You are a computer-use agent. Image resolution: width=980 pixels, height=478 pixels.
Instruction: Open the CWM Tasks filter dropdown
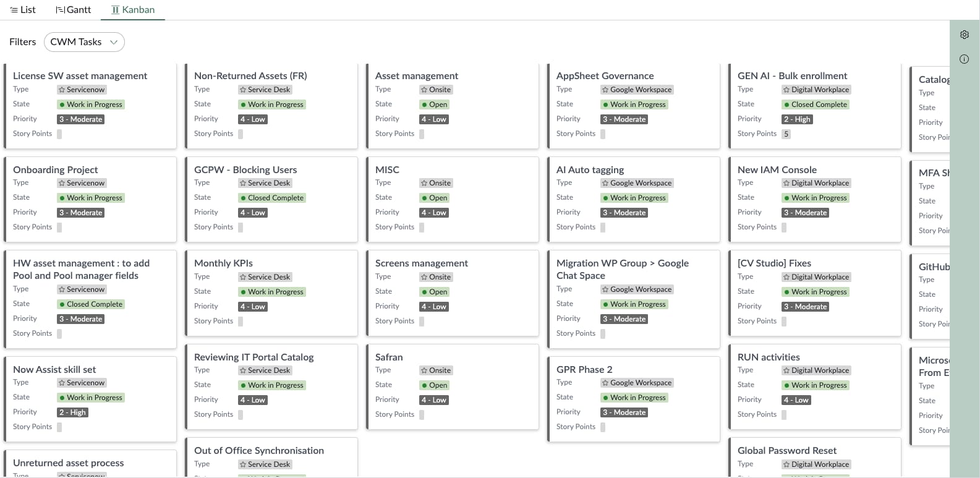pos(84,42)
